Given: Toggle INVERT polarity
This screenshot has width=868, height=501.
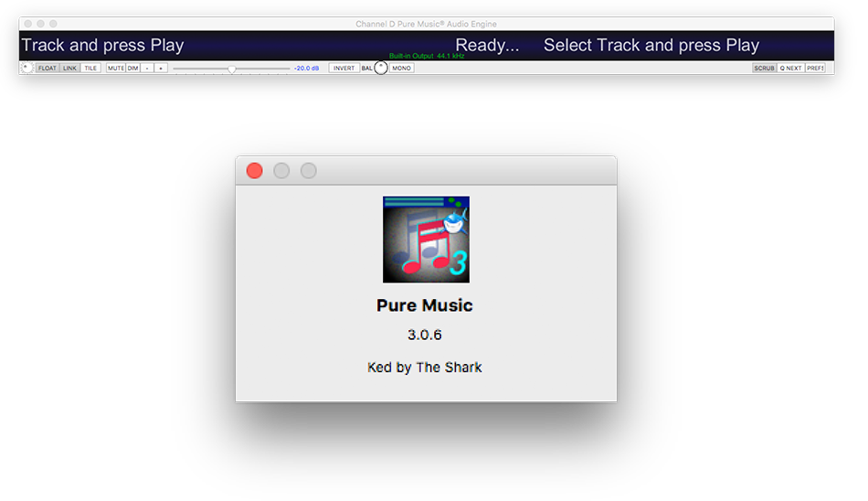Looking at the screenshot, I should click(344, 69).
